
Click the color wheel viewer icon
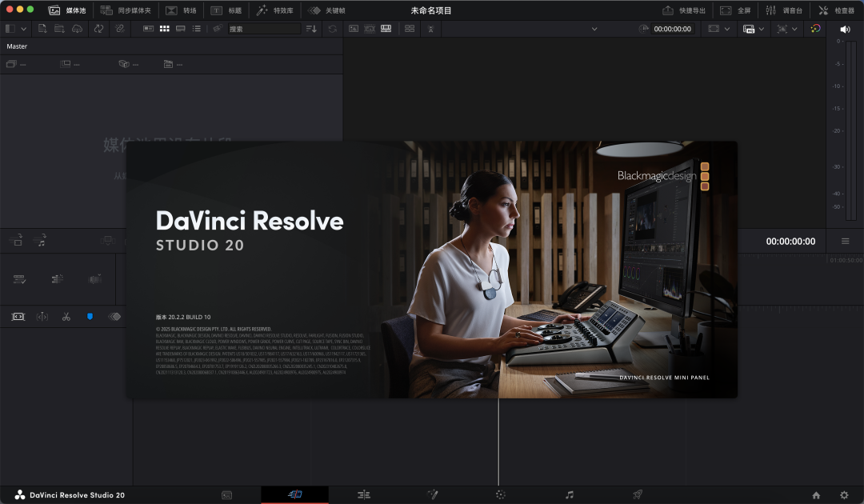click(x=815, y=29)
